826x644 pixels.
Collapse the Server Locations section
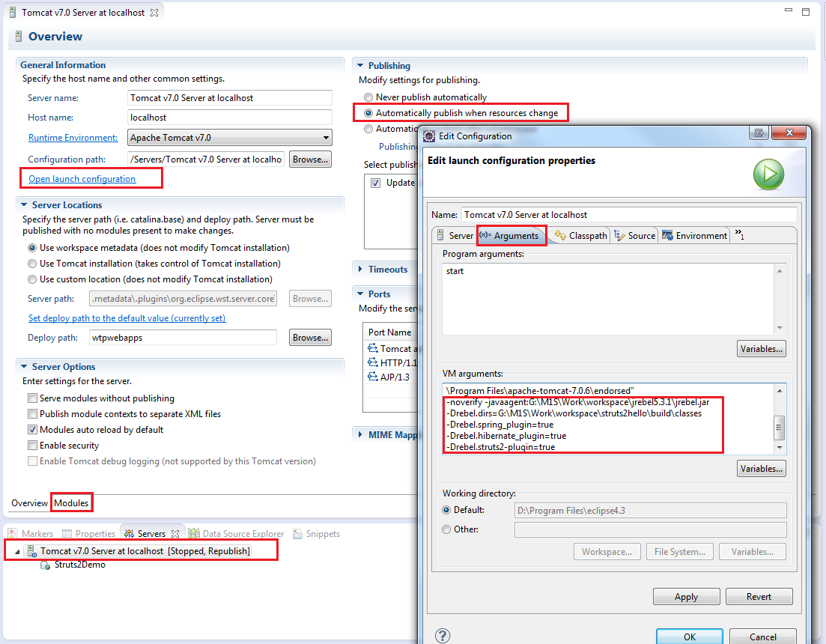pyautogui.click(x=24, y=205)
